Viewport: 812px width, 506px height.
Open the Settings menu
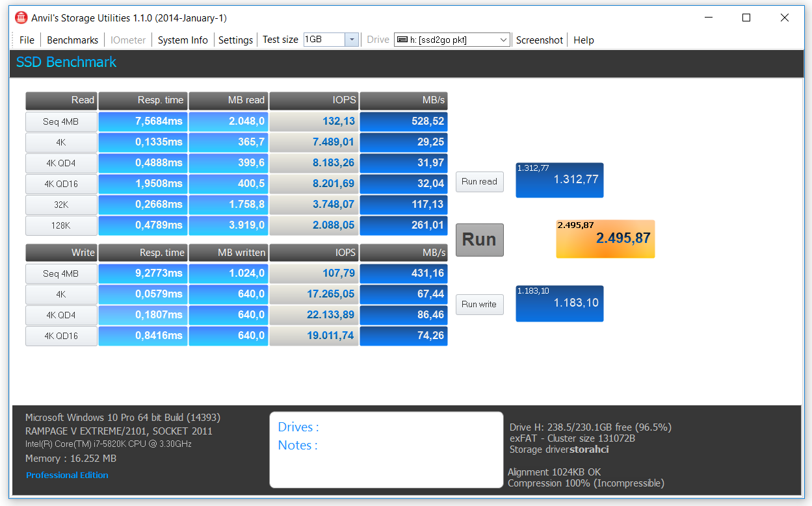coord(235,40)
